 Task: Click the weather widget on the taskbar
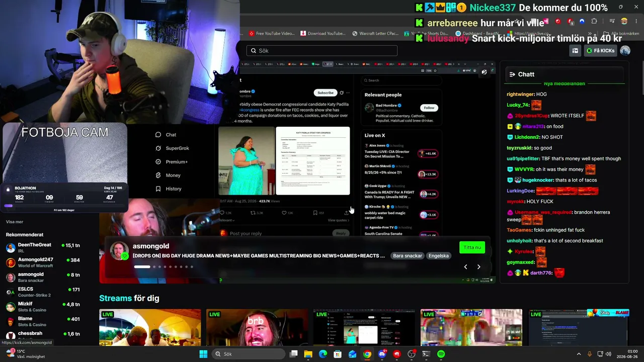(25, 354)
